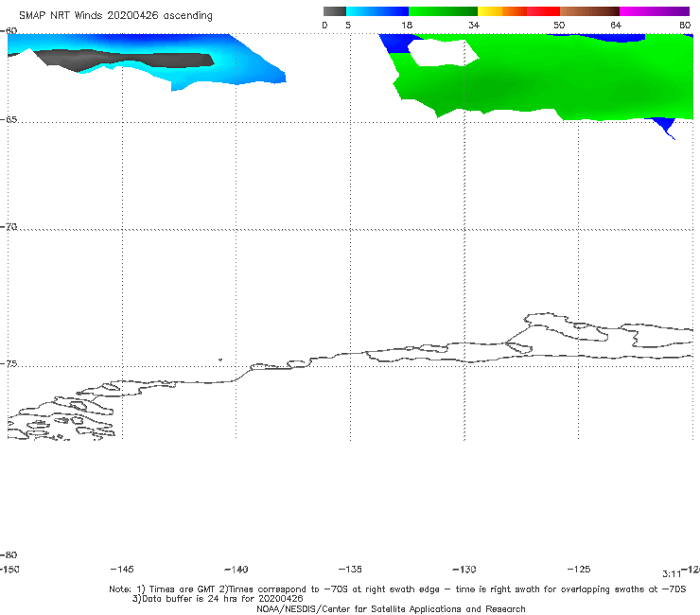Click the -150 longitude axis label
The image size is (700, 615).
coord(9,570)
